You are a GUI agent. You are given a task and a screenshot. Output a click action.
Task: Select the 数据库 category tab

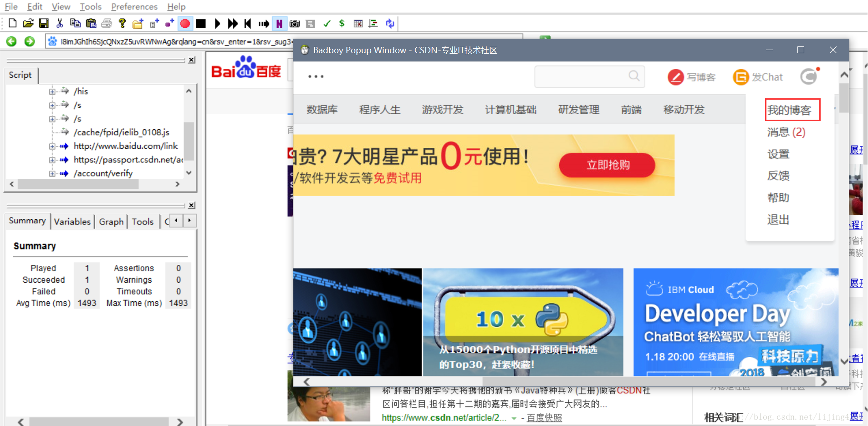[322, 110]
